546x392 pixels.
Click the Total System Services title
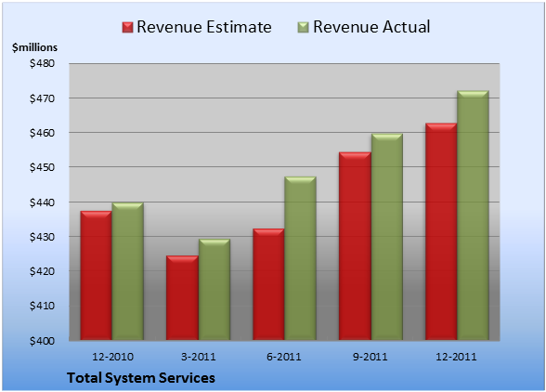(141, 378)
